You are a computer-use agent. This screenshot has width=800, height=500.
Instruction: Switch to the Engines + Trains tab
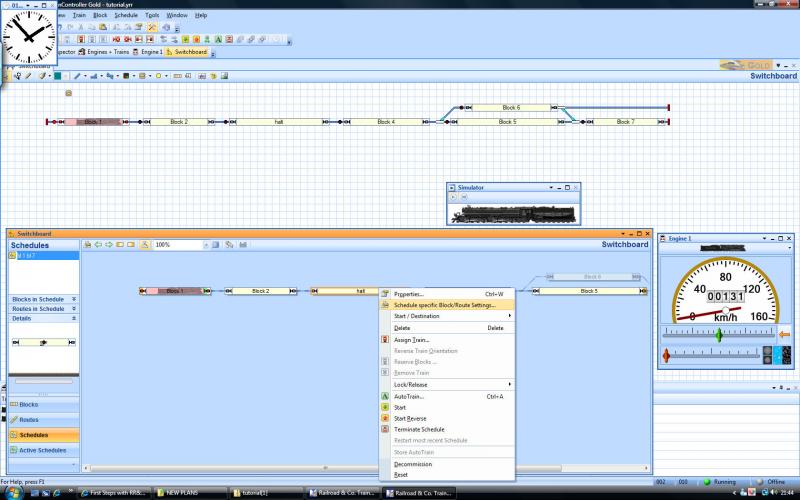click(x=108, y=51)
